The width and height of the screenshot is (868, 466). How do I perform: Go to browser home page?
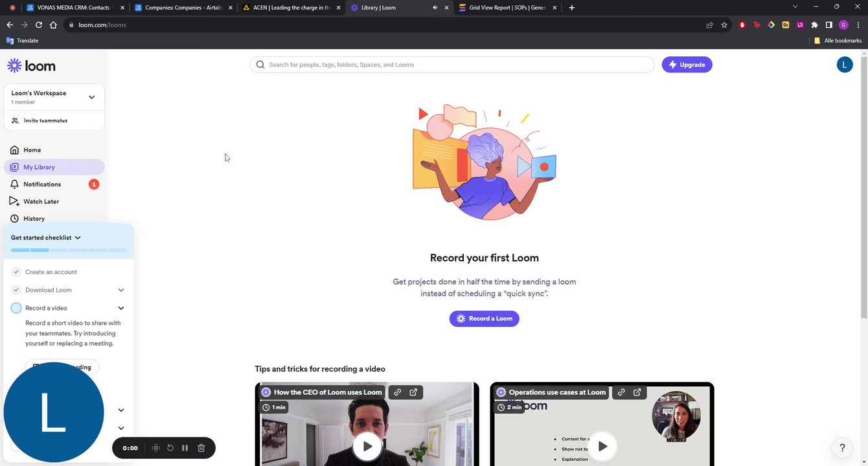pyautogui.click(x=53, y=25)
